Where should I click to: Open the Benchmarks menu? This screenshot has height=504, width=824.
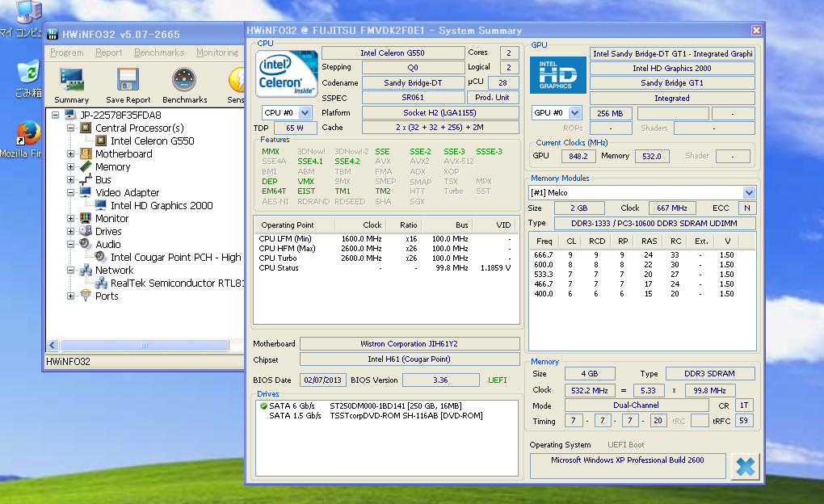(159, 52)
